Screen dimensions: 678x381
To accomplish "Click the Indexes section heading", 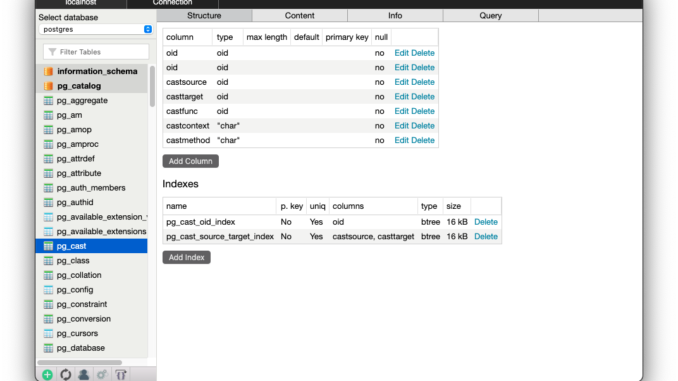I will [x=180, y=184].
